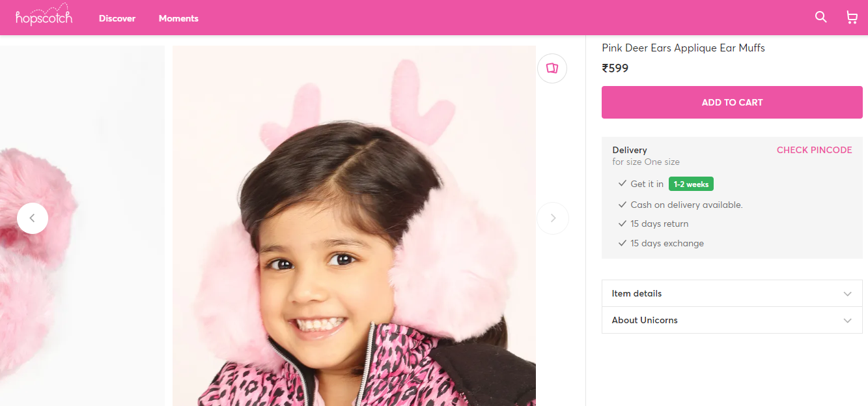Click the Cash on delivery available text
Screen dimensions: 868x406
[x=686, y=205]
